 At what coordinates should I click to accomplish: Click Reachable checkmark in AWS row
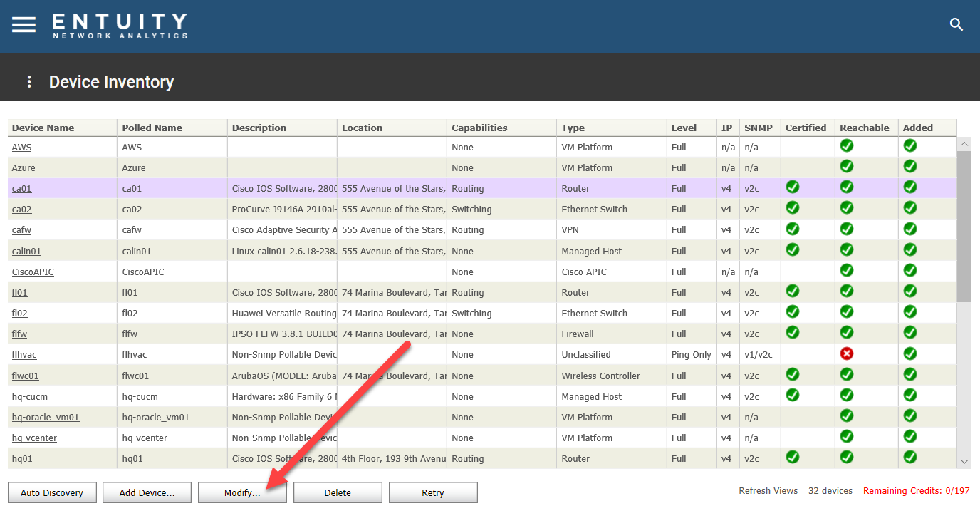(847, 146)
